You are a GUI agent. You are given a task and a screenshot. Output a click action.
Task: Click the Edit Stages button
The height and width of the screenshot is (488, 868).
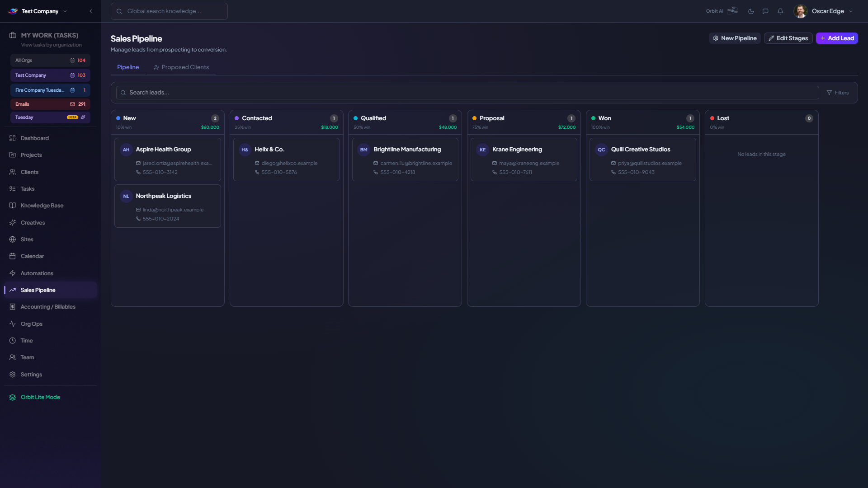tap(788, 38)
